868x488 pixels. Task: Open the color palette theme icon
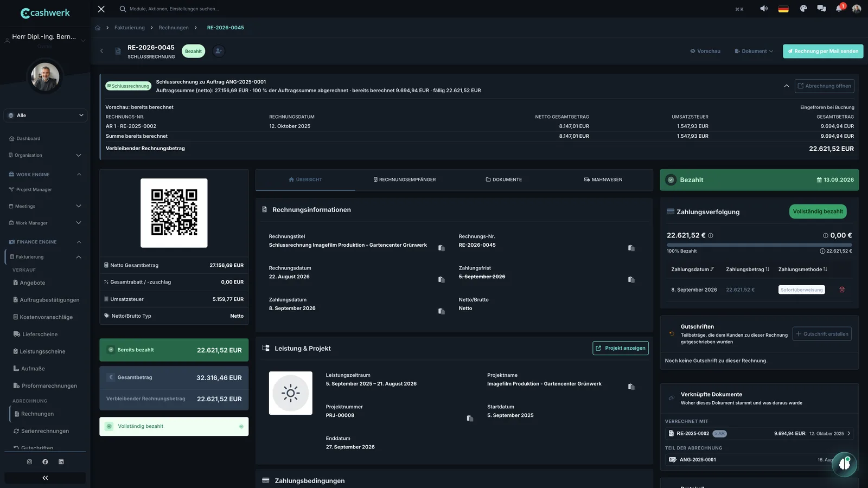(x=803, y=9)
